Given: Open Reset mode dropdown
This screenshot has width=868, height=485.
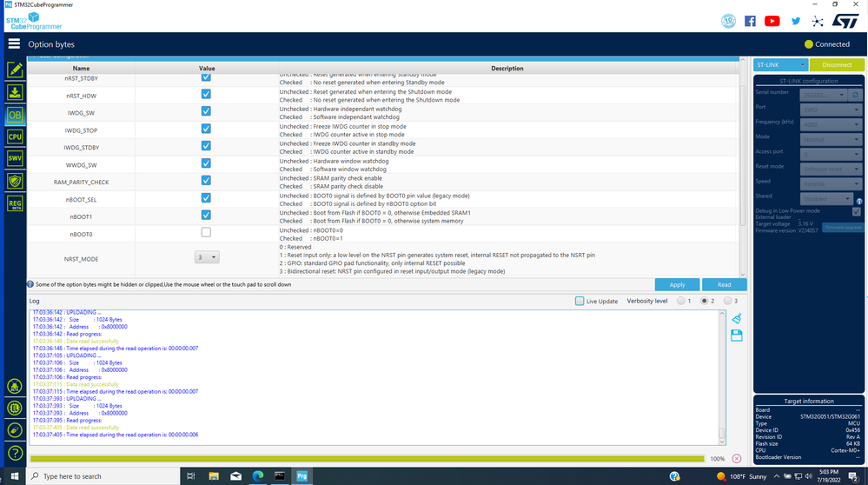Looking at the screenshot, I should pos(831,169).
